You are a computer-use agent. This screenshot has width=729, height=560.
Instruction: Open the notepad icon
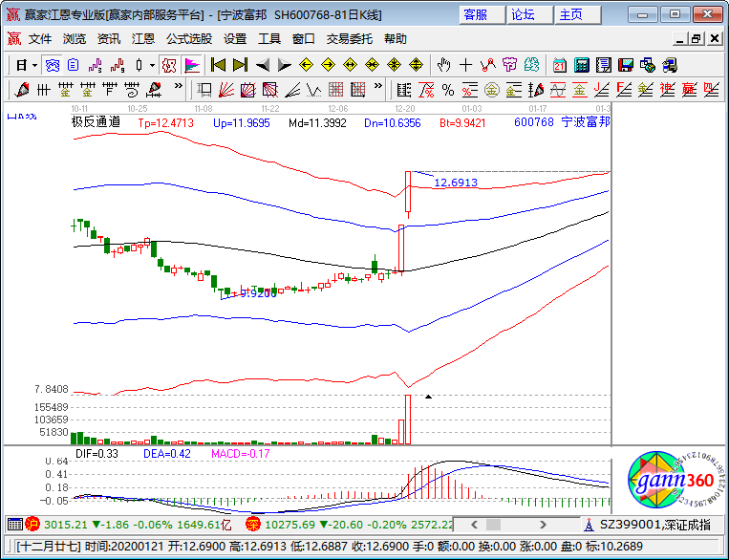point(604,65)
